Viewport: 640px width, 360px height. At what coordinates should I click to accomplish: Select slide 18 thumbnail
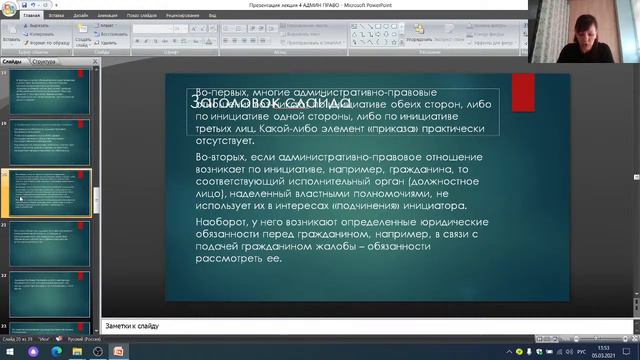[50, 92]
